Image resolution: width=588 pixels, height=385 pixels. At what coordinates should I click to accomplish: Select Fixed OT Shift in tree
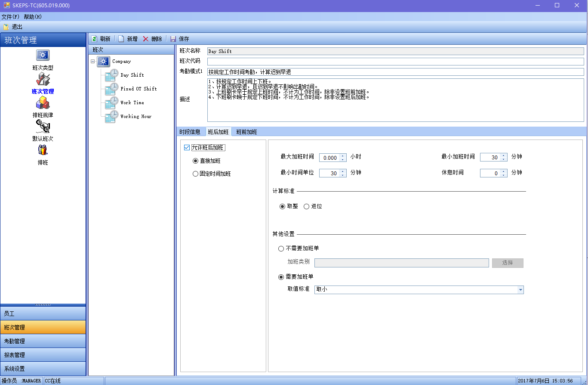pos(139,89)
